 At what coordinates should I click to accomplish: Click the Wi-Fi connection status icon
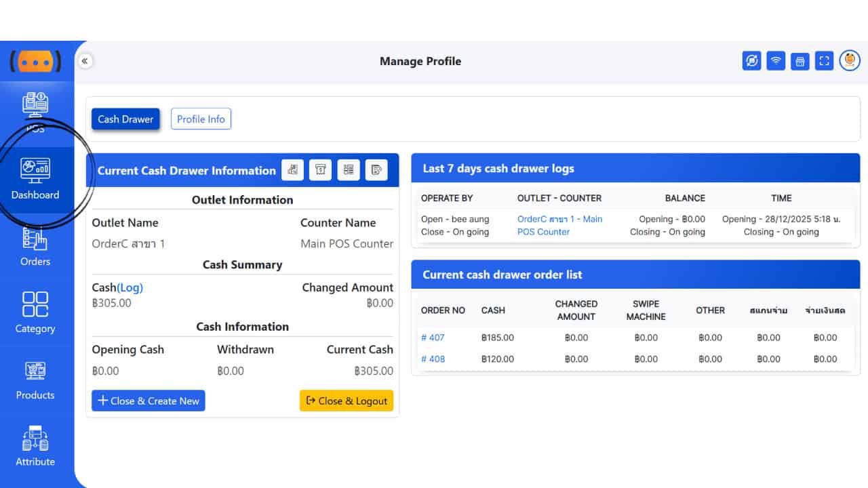pos(776,62)
